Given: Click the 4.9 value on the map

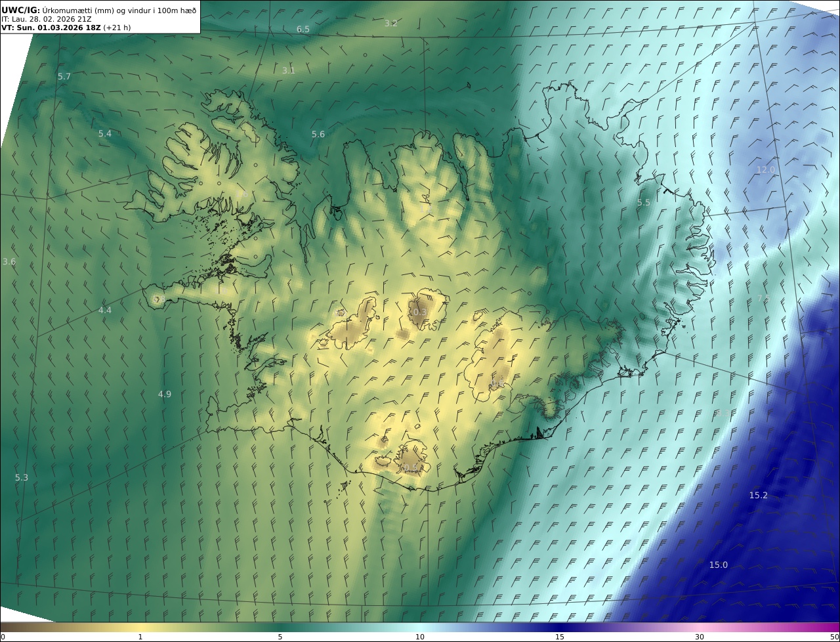Looking at the screenshot, I should point(165,395).
